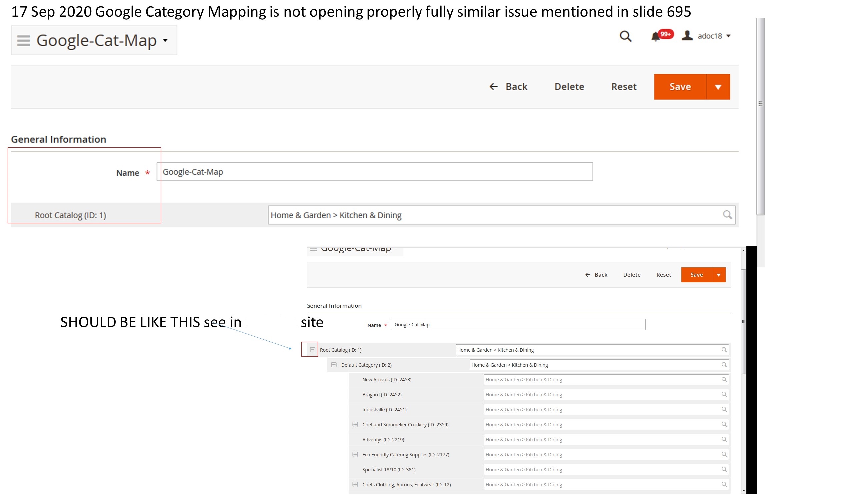Collapse the Default Category (ID: 2) node
This screenshot has height=504, width=842.
tap(334, 365)
